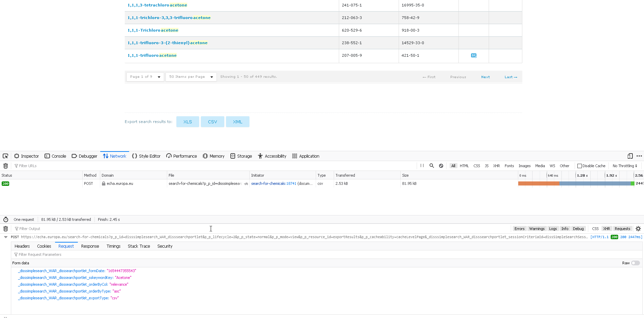Jump to the Last results page
644x318 pixels.
pos(511,77)
